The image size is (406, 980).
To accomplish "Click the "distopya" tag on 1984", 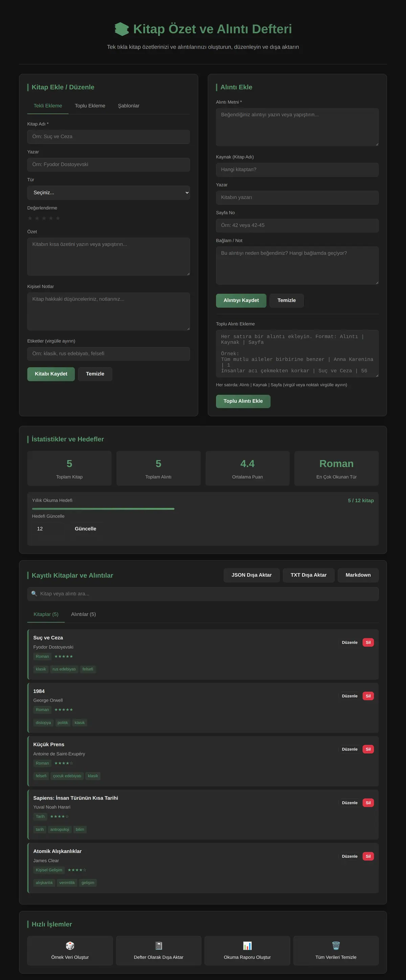I will (x=43, y=722).
